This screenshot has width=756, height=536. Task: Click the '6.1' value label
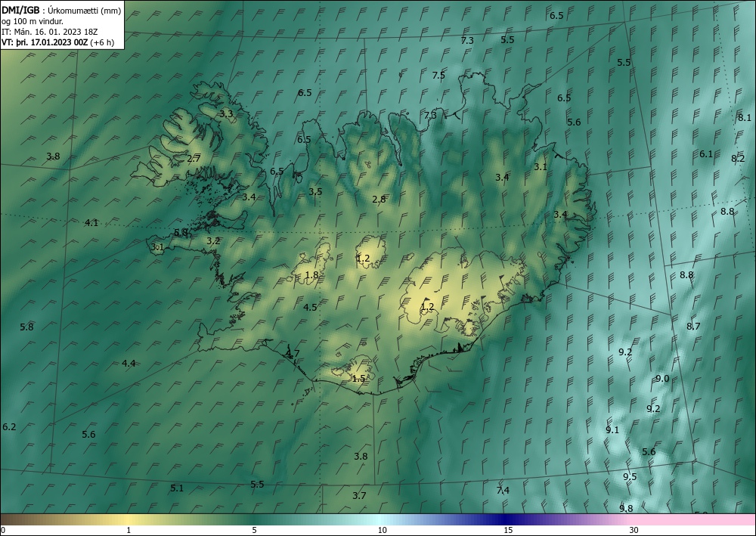[706, 154]
